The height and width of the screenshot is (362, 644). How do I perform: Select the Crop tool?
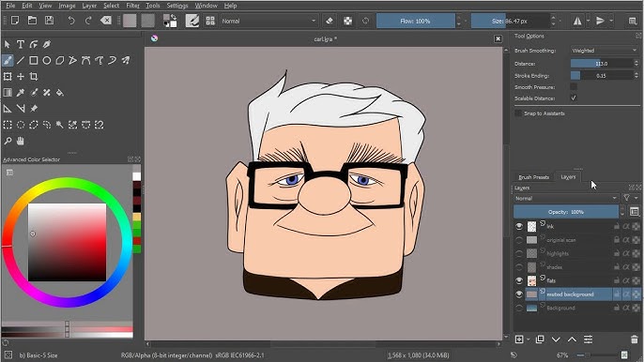click(33, 77)
